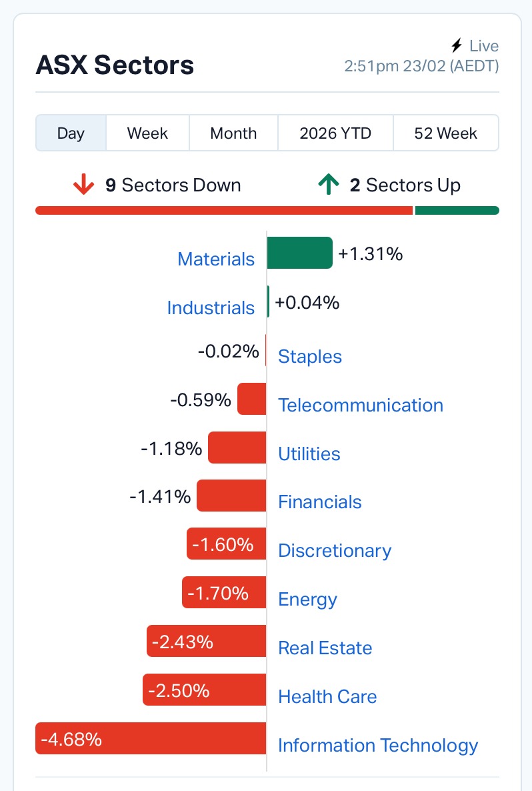Switch to the Week tab
The height and width of the screenshot is (791, 532).
coord(147,133)
